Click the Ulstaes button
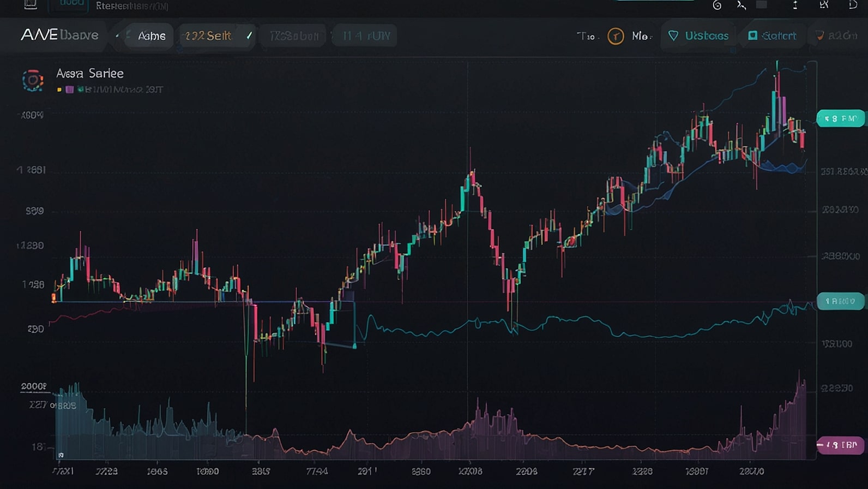The height and width of the screenshot is (489, 868). click(698, 36)
